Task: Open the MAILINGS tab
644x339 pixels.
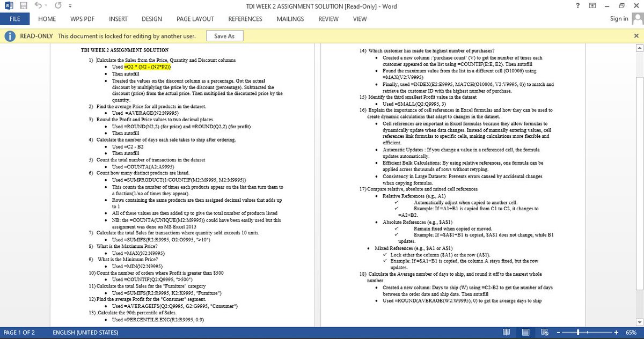Action: pos(290,19)
